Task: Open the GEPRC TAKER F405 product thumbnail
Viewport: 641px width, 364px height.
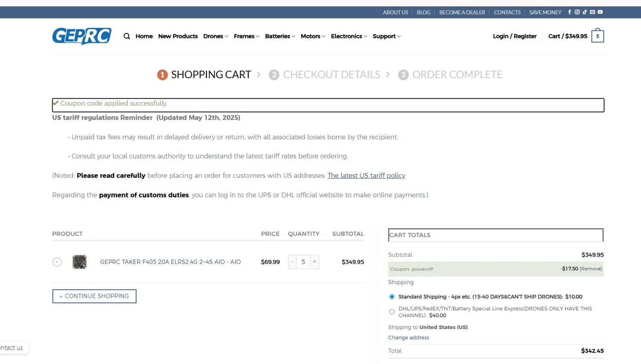Action: click(79, 262)
